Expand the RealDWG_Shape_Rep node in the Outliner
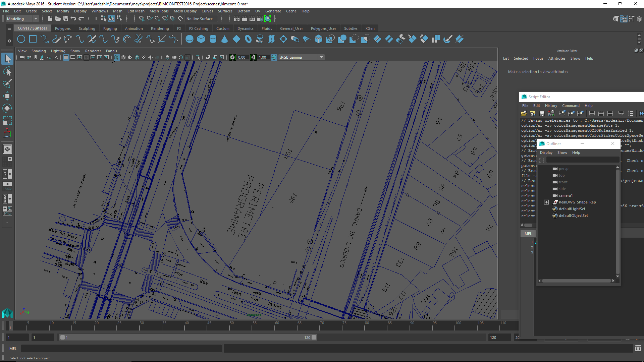 click(546, 202)
